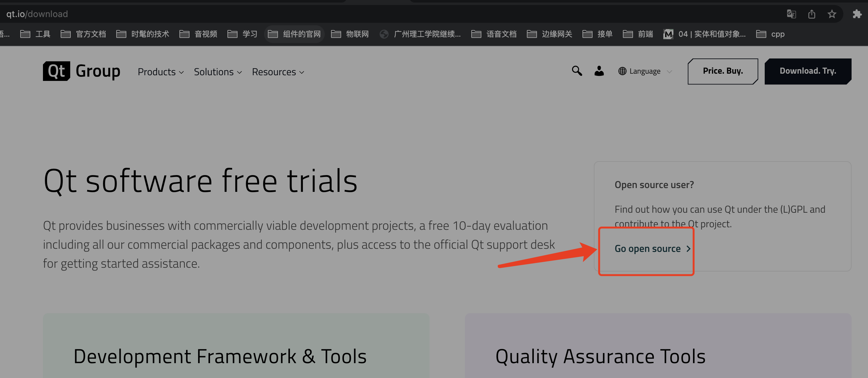Open the 前端 bookmark folder
The height and width of the screenshot is (378, 868).
(638, 34)
